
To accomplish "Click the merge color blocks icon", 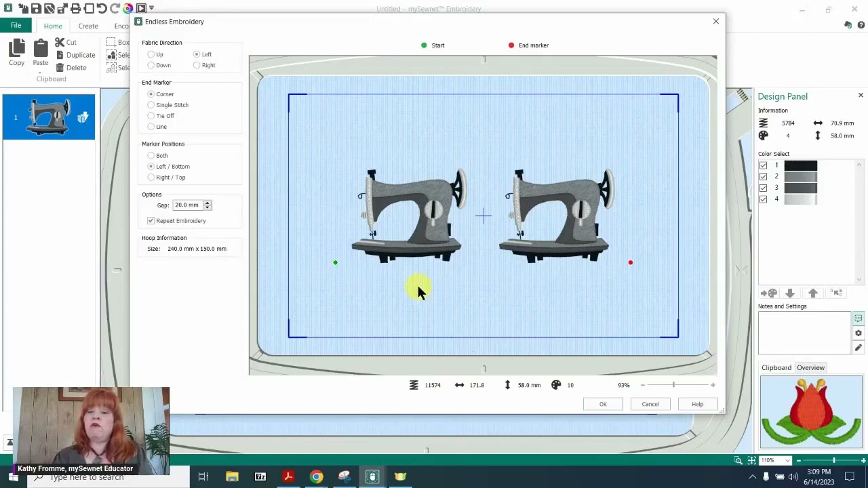I will 837,293.
